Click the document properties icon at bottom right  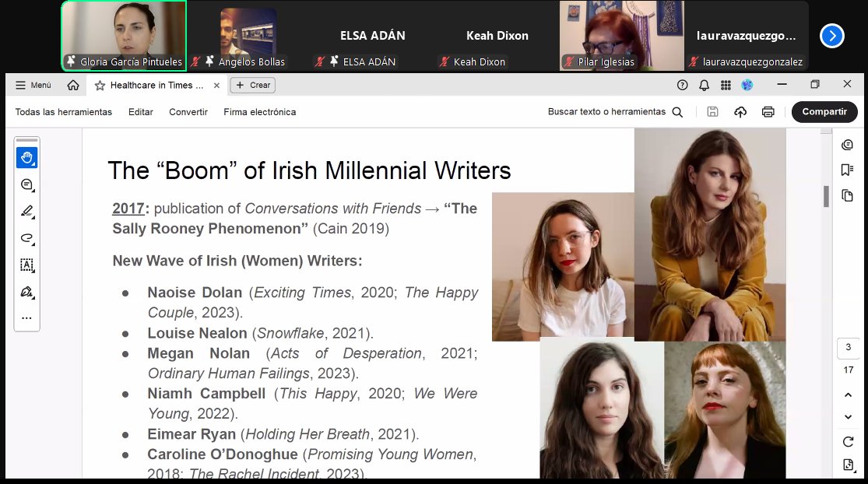(x=848, y=465)
